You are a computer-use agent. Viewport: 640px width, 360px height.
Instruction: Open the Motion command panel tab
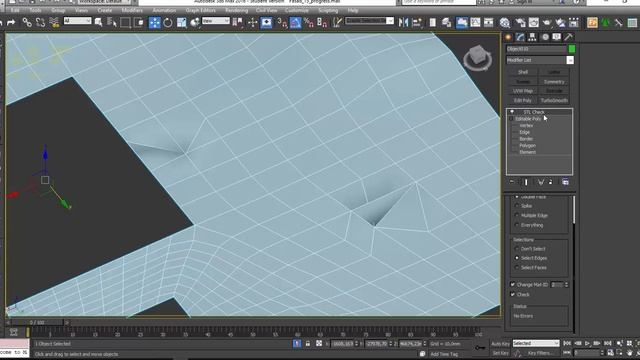[545, 37]
